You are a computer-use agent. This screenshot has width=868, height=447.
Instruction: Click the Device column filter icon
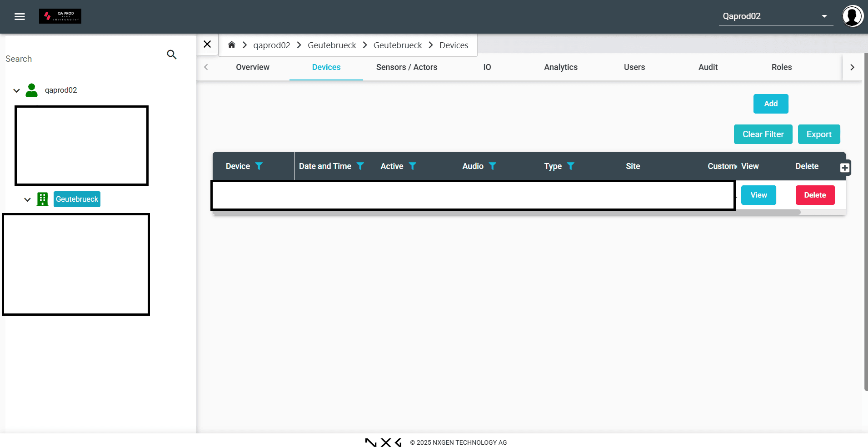[259, 166]
